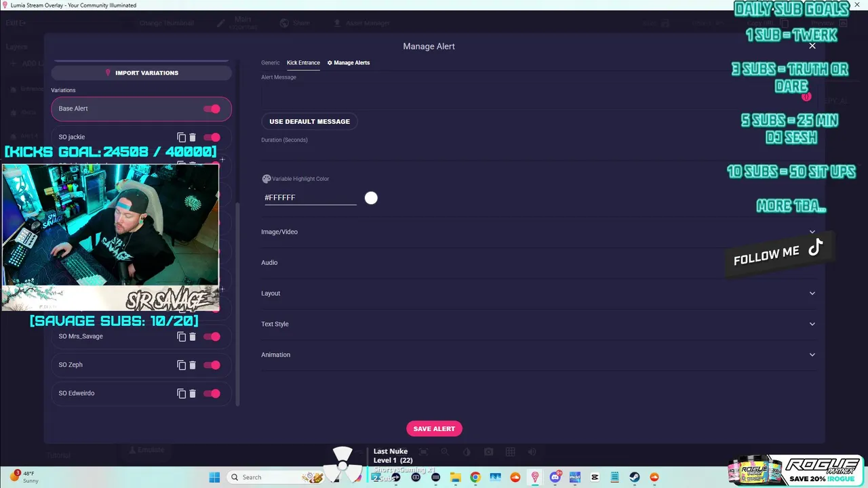Select the SO Edweirdo variation name
The width and height of the screenshot is (868, 488).
(77, 393)
